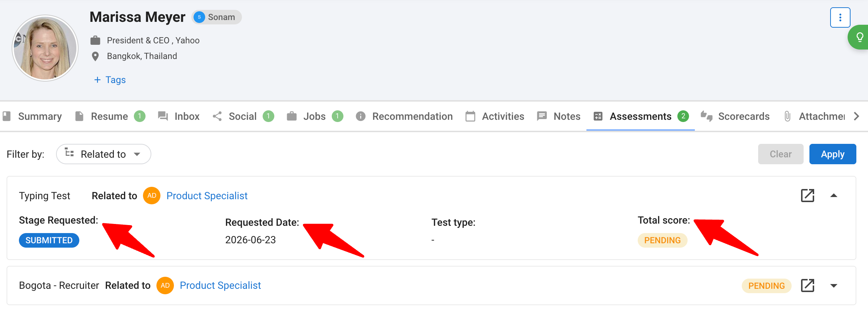Click the SUBMITTED stage badge
The height and width of the screenshot is (311, 868).
[49, 240]
